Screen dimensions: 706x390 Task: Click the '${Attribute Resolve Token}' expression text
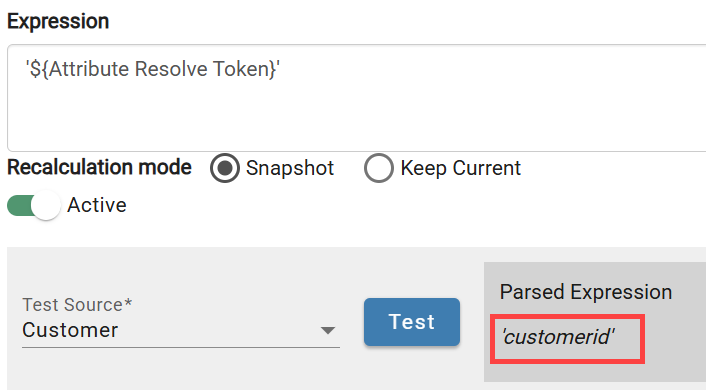[153, 69]
